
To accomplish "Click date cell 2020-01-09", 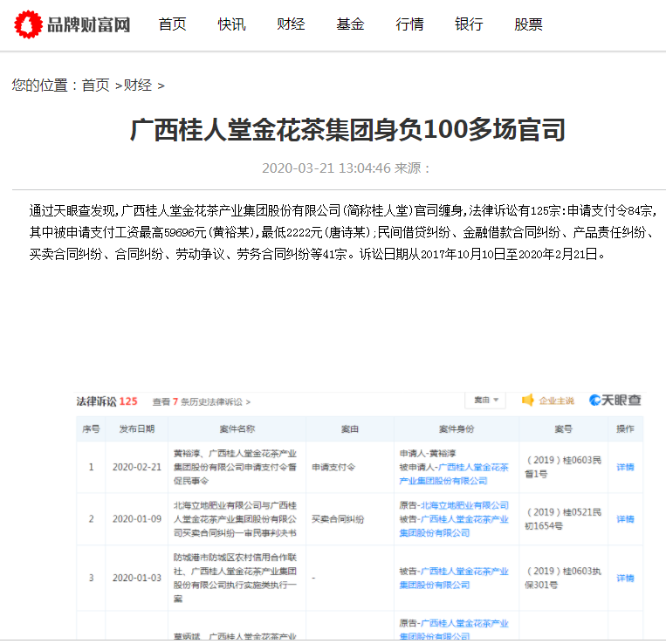I will [x=137, y=519].
